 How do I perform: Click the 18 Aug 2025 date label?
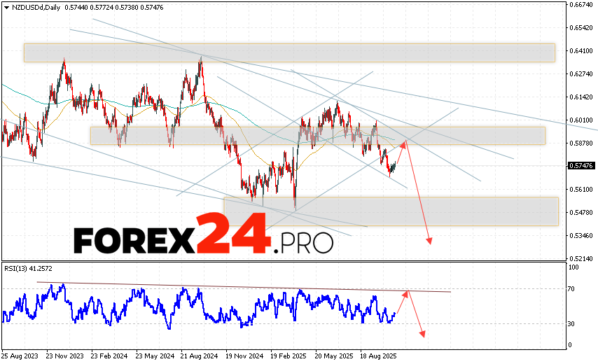click(x=379, y=356)
